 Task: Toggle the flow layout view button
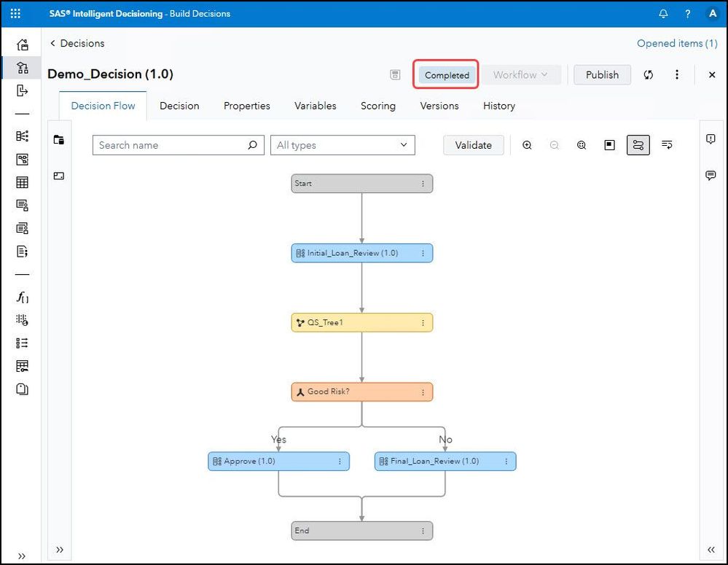[638, 145]
